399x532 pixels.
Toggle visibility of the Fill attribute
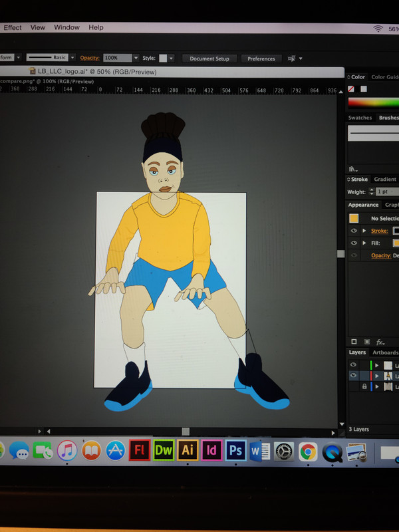coord(354,243)
